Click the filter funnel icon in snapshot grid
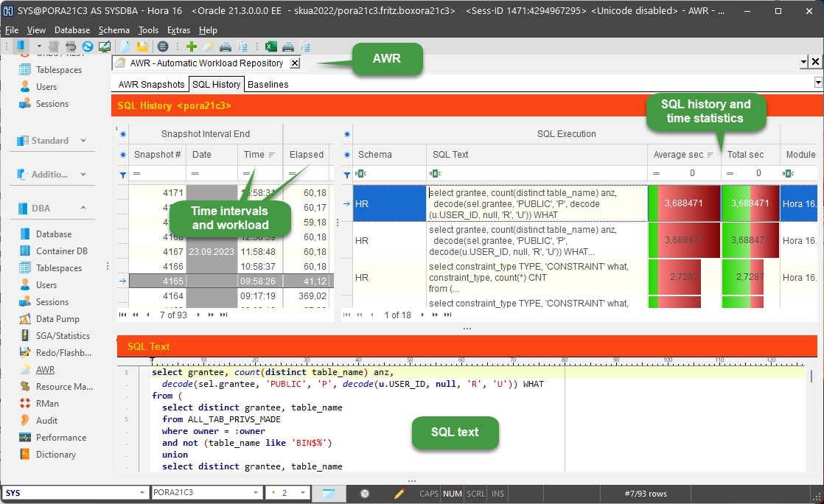This screenshot has height=504, width=824. (122, 175)
